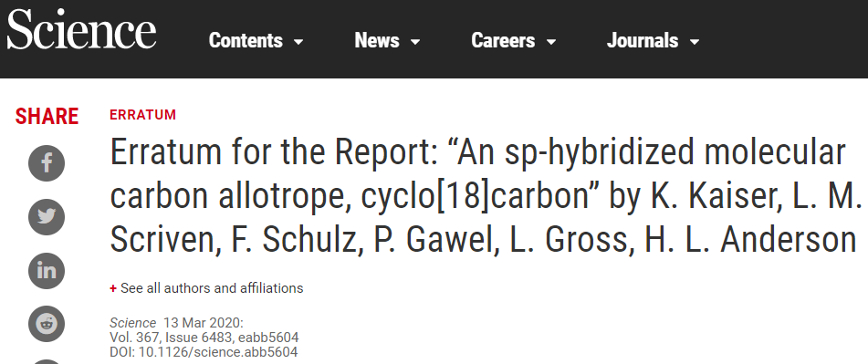Viewport: 868px width, 364px height.
Task: Expand the Careers dropdown arrow
Action: point(550,41)
